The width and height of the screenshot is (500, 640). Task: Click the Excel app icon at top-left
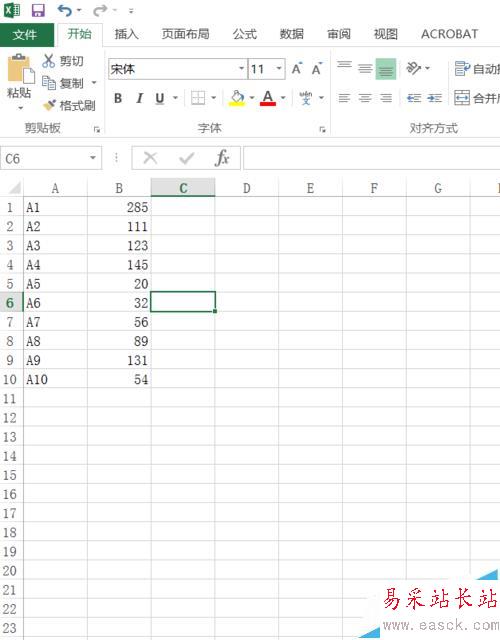click(x=11, y=10)
